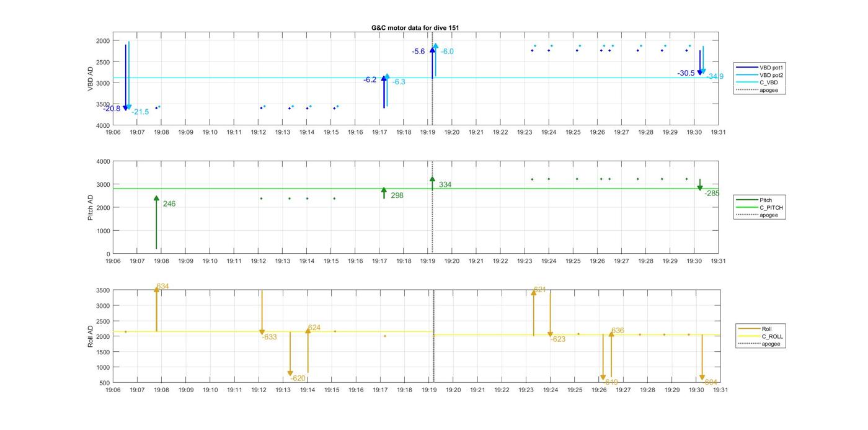
Task: Click the roll down arrow labeled -620
Action: [x=290, y=354]
